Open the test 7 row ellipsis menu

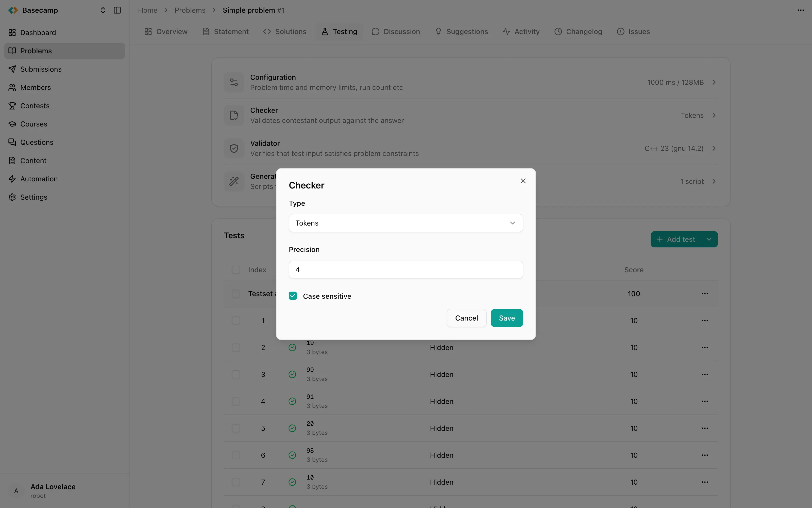pos(705,482)
